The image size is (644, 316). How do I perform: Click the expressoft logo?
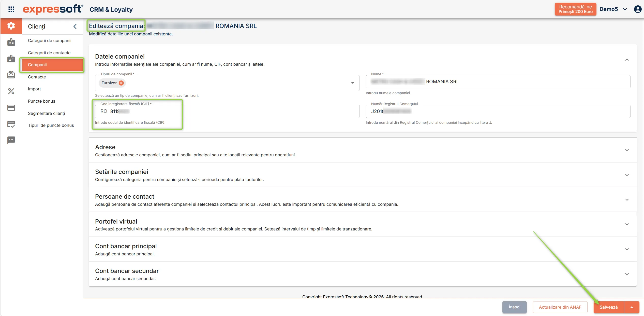tap(53, 9)
